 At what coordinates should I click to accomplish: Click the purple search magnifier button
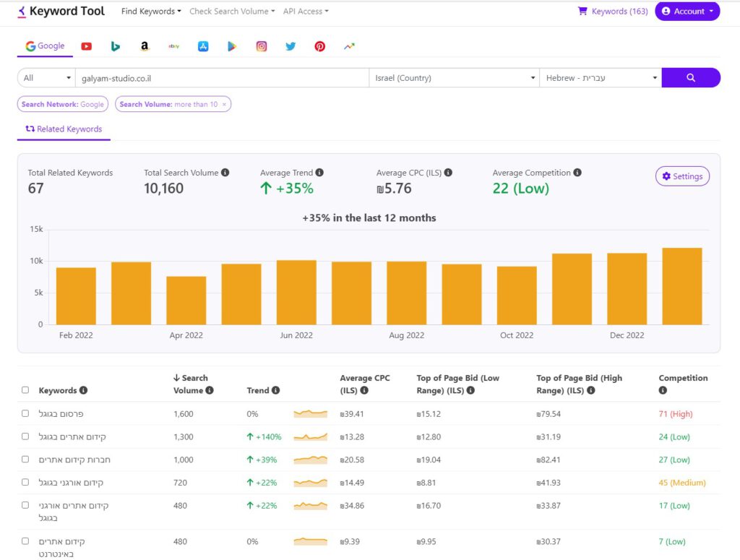pos(691,78)
